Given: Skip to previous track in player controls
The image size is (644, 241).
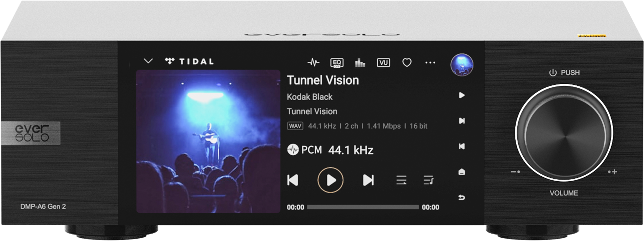Looking at the screenshot, I should coord(293,180).
